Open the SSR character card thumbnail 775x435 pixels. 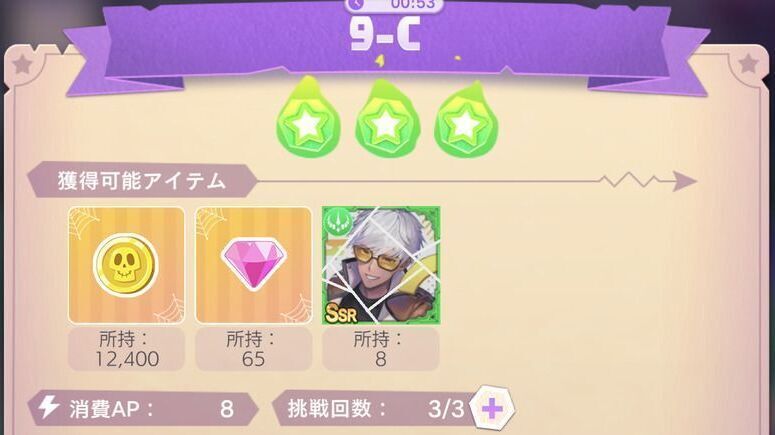pyautogui.click(x=381, y=265)
